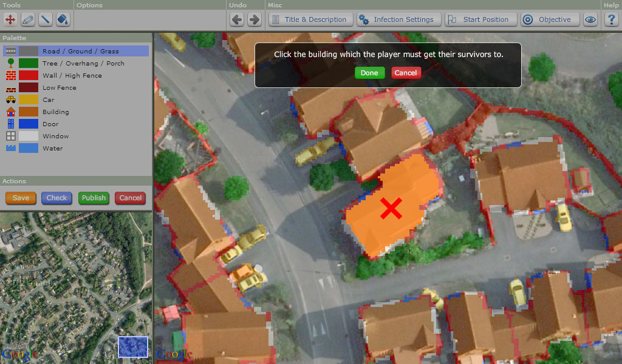Pick the orange Building color swatch
Image resolution: width=622 pixels, height=364 pixels.
point(29,112)
